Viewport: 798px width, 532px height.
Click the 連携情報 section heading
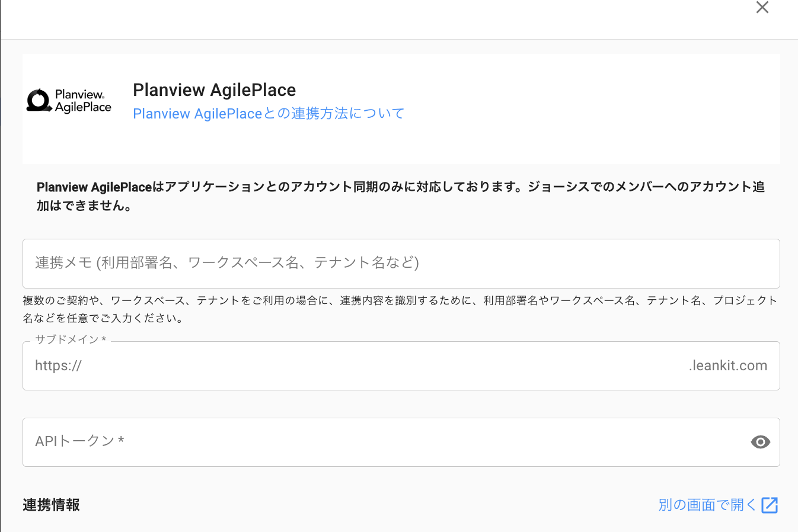[x=51, y=505]
